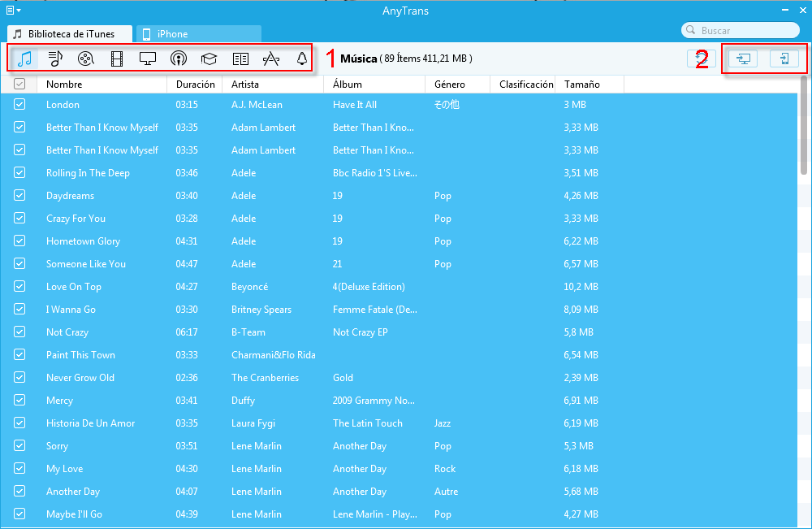812x529 pixels.
Task: Sort by the Clasificación column header
Action: click(x=523, y=84)
